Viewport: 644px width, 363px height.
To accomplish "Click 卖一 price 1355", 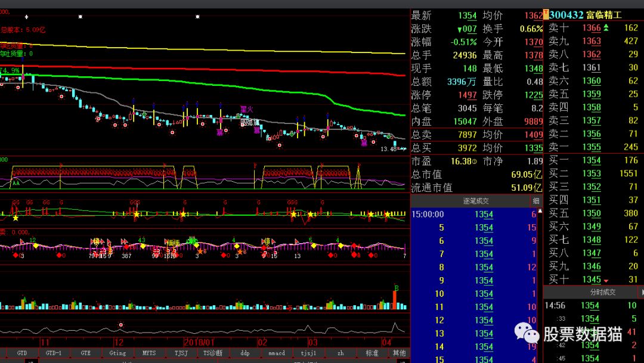I will click(x=592, y=147).
